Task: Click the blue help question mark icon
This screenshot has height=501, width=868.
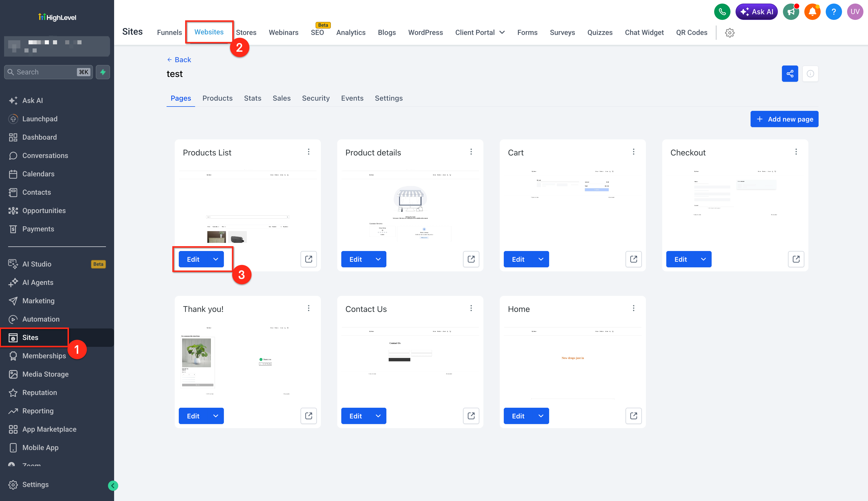Action: [x=834, y=12]
